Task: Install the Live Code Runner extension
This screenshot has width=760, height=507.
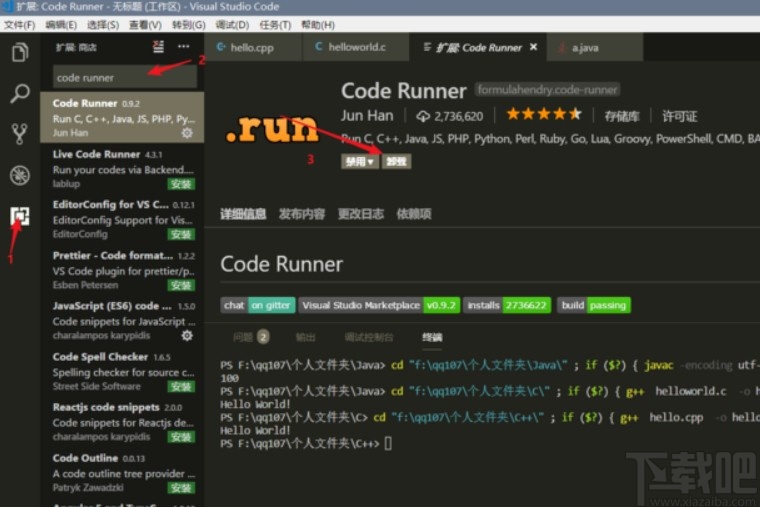Action: click(181, 184)
